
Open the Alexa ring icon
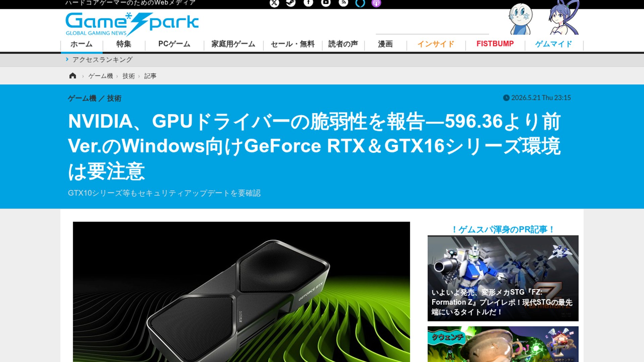(x=360, y=3)
